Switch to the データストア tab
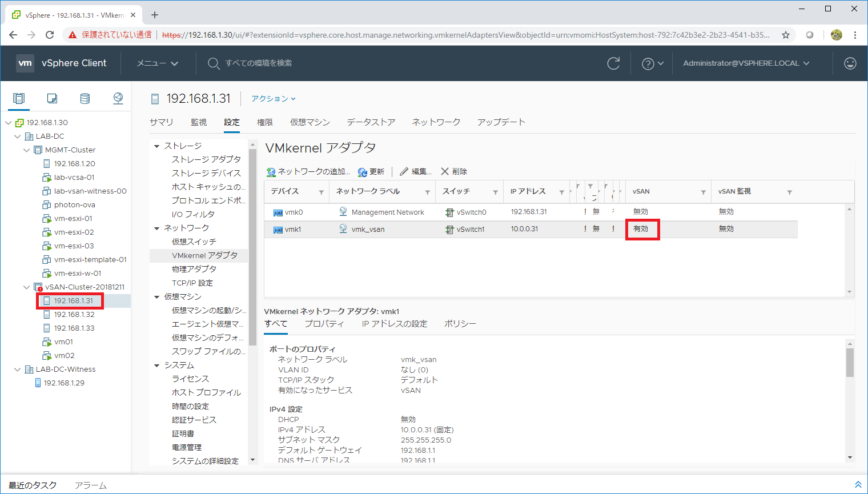This screenshot has width=868, height=494. (x=371, y=122)
